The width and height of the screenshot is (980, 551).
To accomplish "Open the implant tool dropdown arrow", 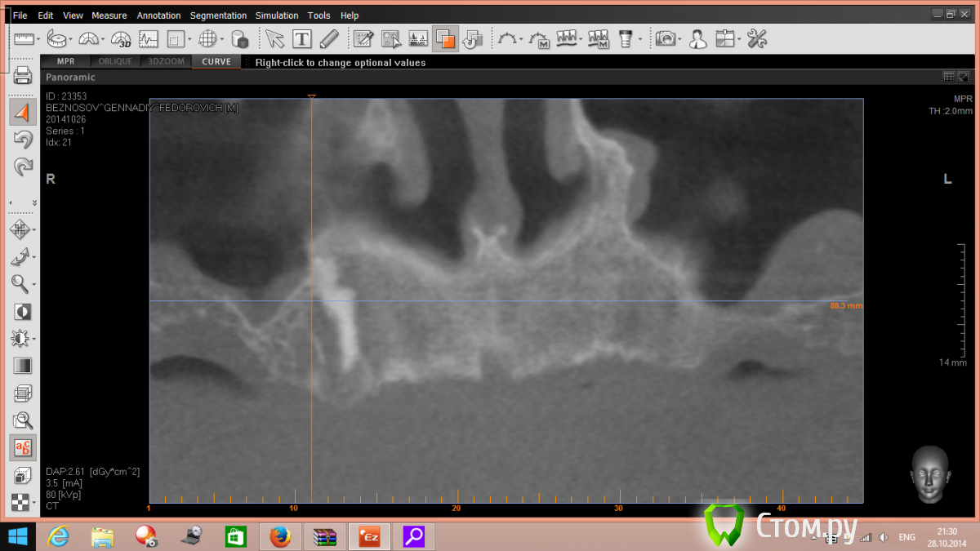I will tap(639, 39).
